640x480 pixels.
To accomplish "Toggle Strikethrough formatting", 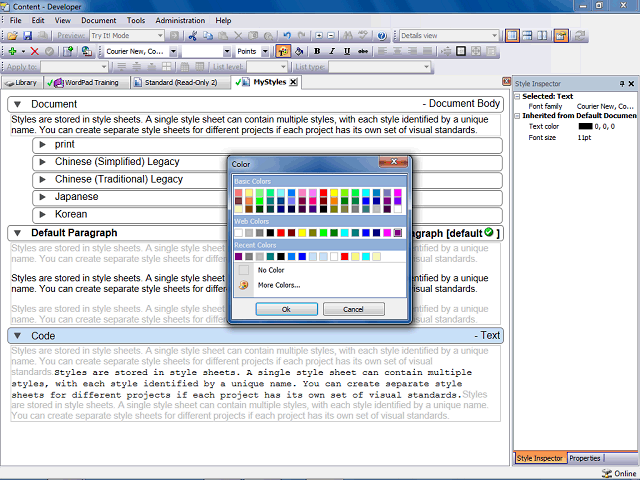I will click(x=362, y=51).
